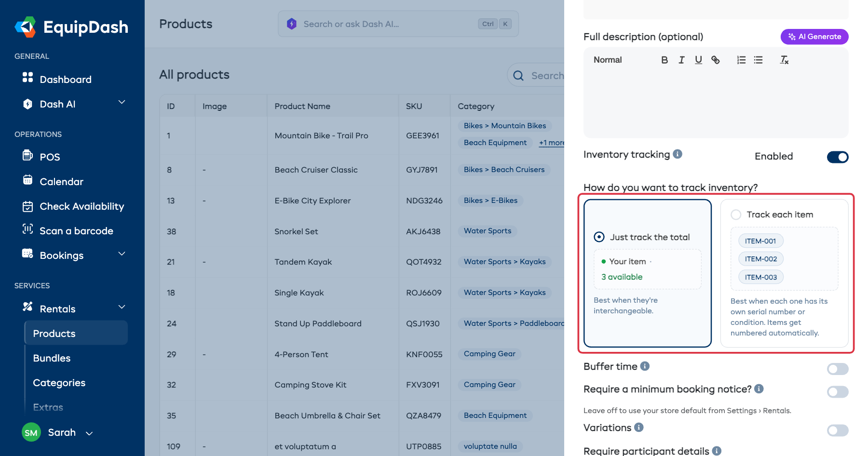Viewport: 868px width, 456px height.
Task: Click the +1 more categories link
Action: coord(552,143)
